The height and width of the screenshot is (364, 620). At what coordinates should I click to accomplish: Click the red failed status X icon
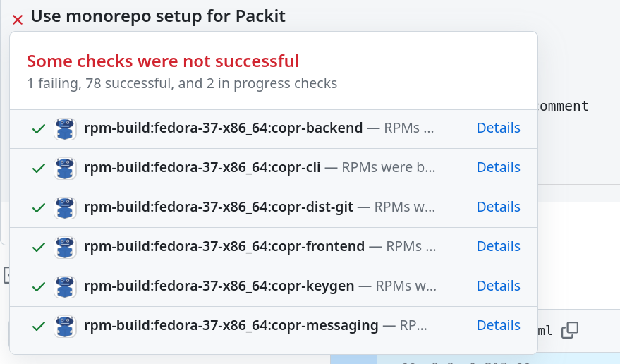tap(18, 20)
